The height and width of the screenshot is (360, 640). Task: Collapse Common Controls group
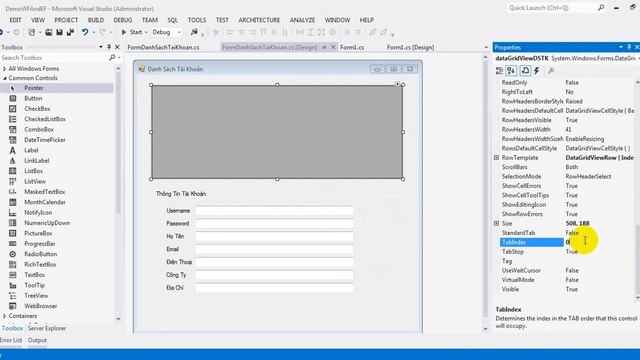tap(4, 78)
